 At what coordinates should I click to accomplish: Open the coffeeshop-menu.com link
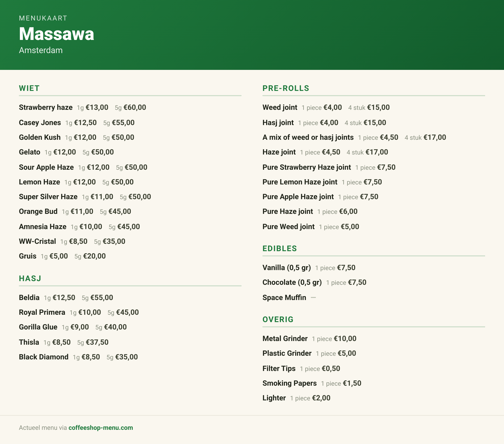click(x=101, y=428)
